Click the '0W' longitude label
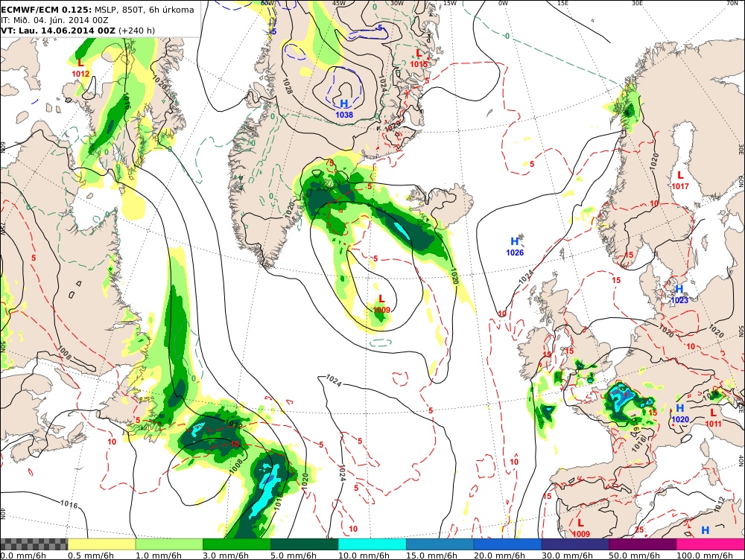This screenshot has height=560, width=745. tap(503, 3)
